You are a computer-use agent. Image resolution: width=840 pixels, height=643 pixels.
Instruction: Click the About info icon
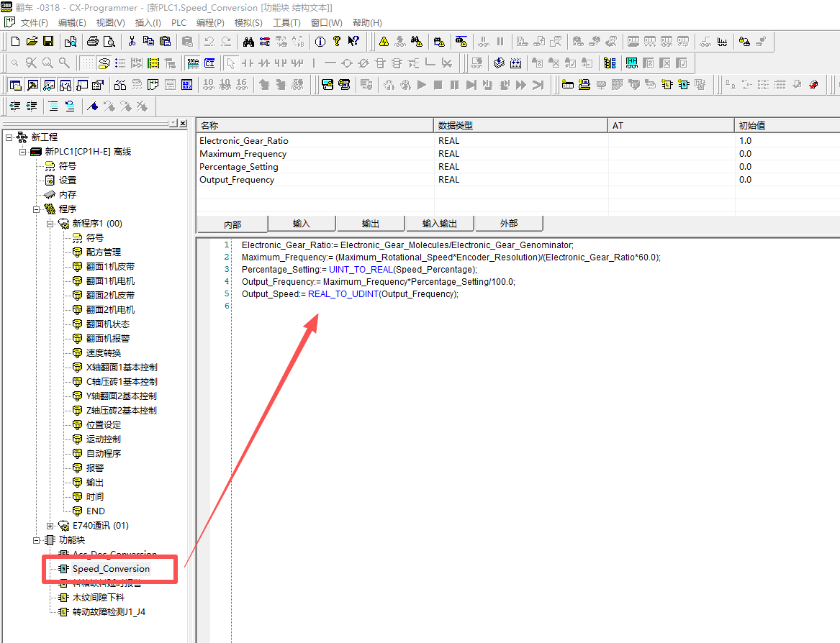click(x=320, y=42)
